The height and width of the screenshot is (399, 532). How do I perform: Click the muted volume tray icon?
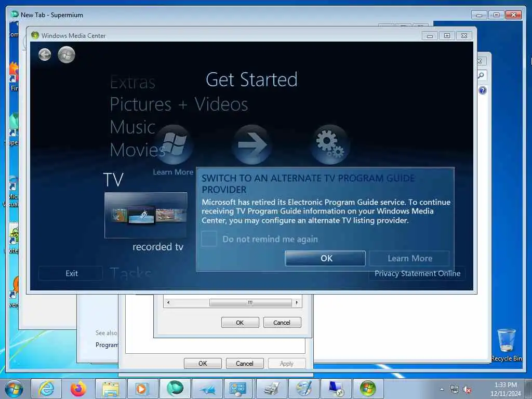click(x=467, y=390)
